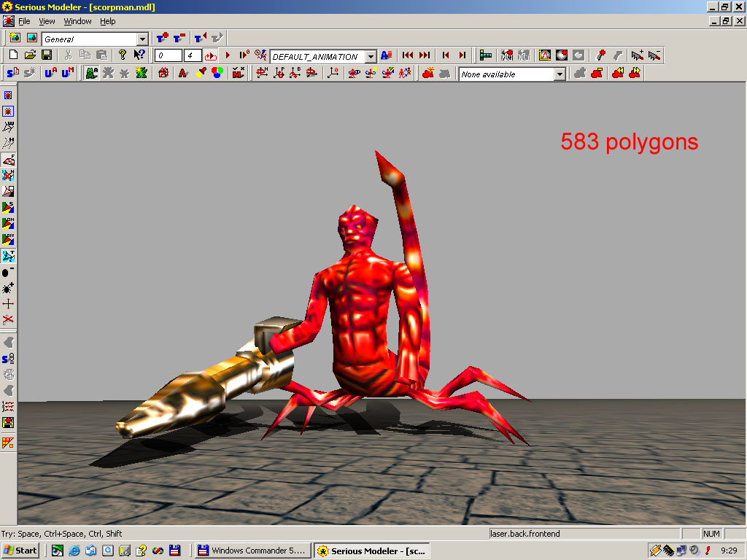Viewport: 747px width, 560px height.
Task: Click the blue UA icon
Action: pyautogui.click(x=50, y=73)
